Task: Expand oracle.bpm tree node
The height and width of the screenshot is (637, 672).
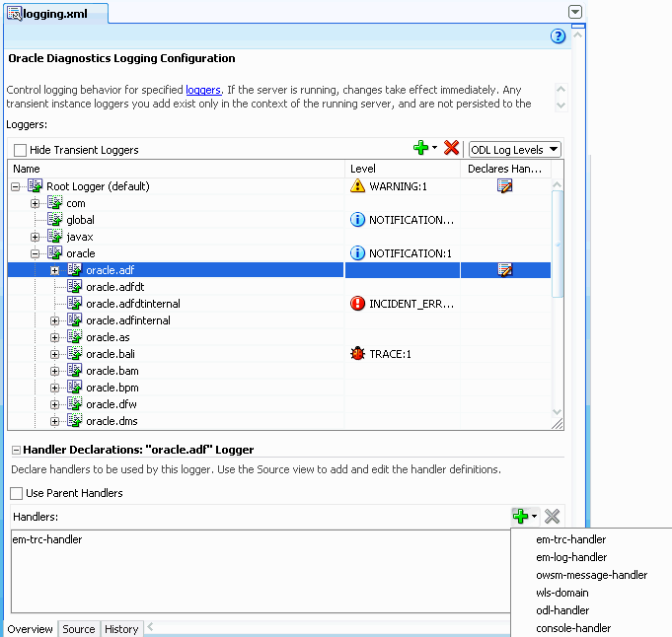Action: pyautogui.click(x=54, y=389)
